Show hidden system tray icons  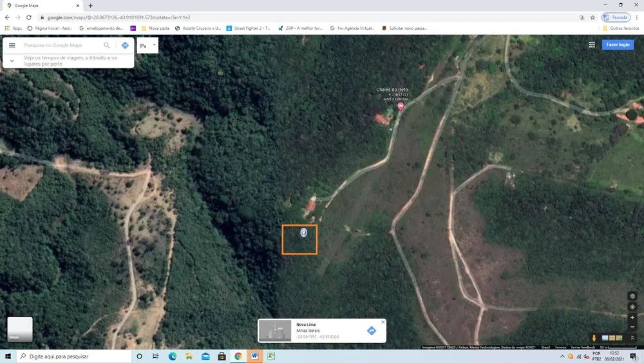(562, 357)
